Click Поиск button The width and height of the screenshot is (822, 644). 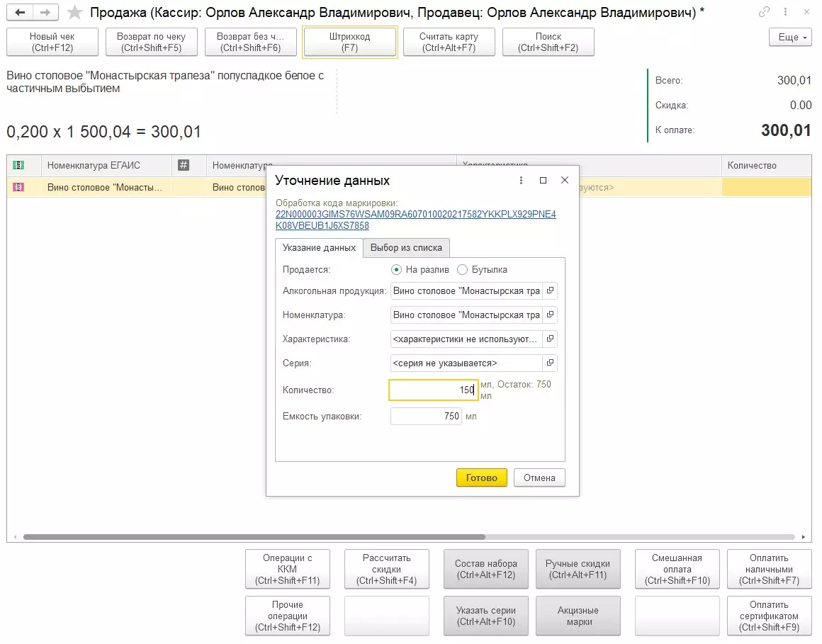pos(548,42)
